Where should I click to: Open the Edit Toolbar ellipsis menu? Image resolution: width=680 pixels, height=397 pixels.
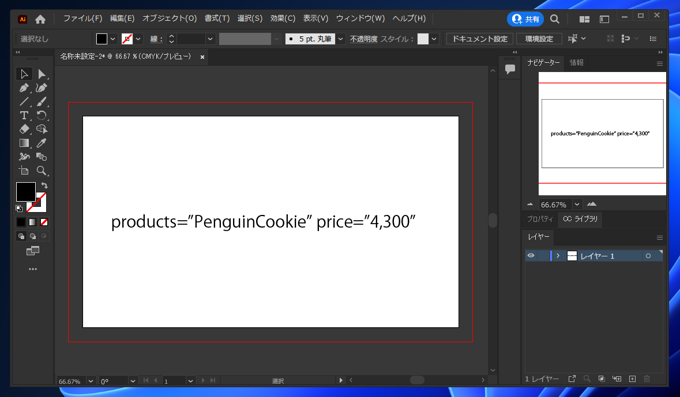point(33,269)
